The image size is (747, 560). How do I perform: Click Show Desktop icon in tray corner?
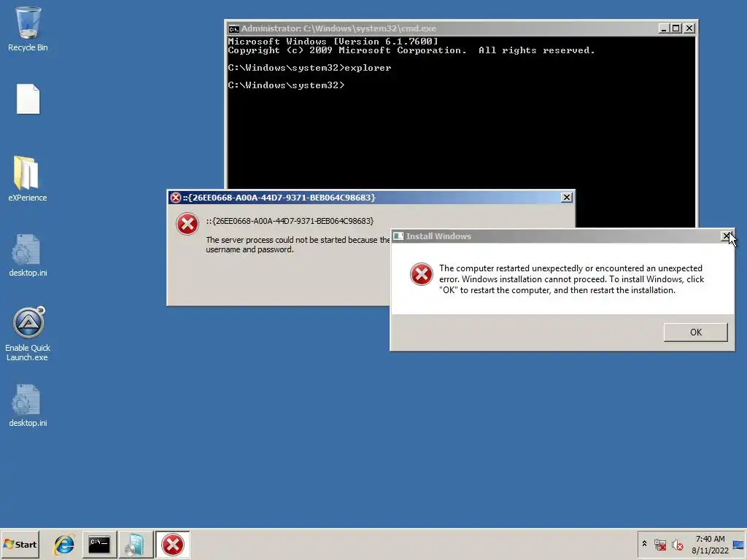(x=738, y=545)
